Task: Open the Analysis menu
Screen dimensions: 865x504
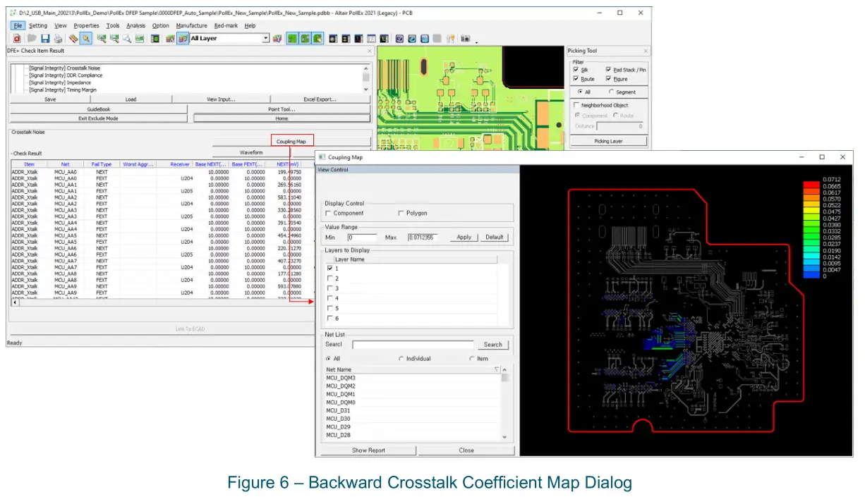Action: pos(135,25)
